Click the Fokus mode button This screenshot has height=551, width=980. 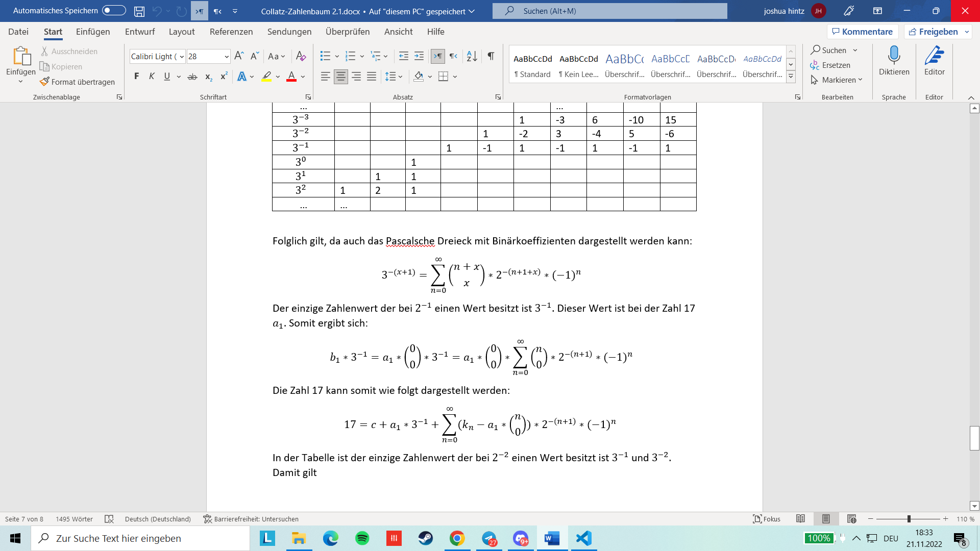767,519
